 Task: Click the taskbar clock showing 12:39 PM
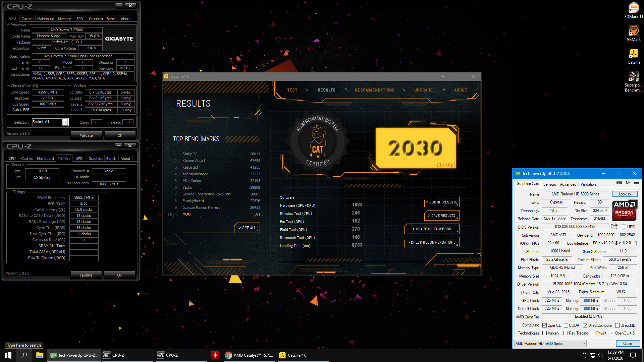(x=615, y=355)
